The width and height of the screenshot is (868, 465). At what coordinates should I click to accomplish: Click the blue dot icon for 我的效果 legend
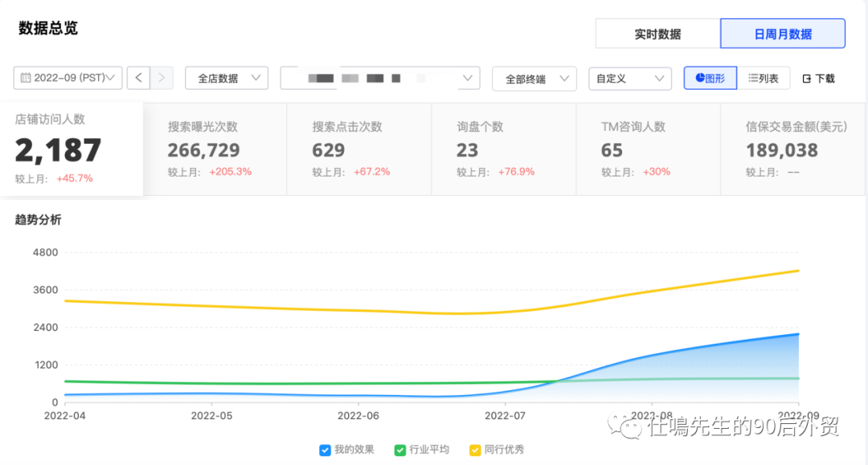coord(325,450)
